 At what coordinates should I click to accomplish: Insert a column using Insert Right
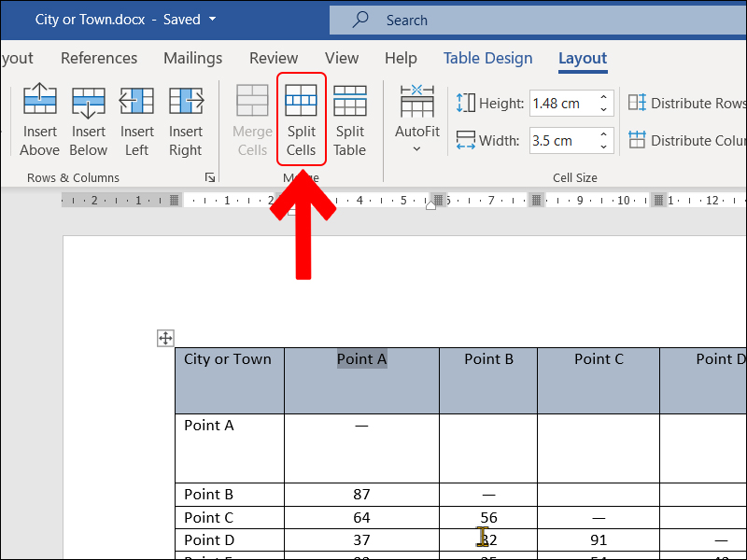186,101
